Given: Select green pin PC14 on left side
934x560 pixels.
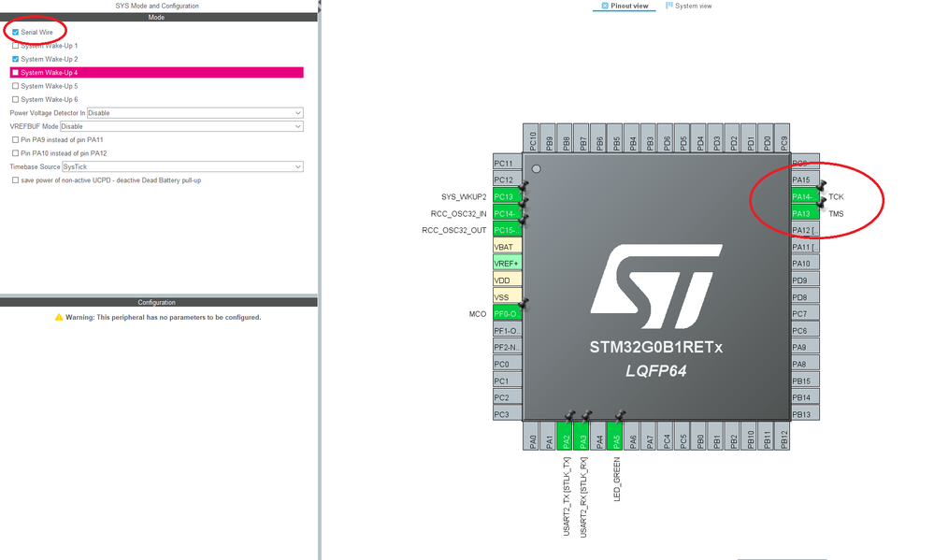Looking at the screenshot, I should [508, 213].
